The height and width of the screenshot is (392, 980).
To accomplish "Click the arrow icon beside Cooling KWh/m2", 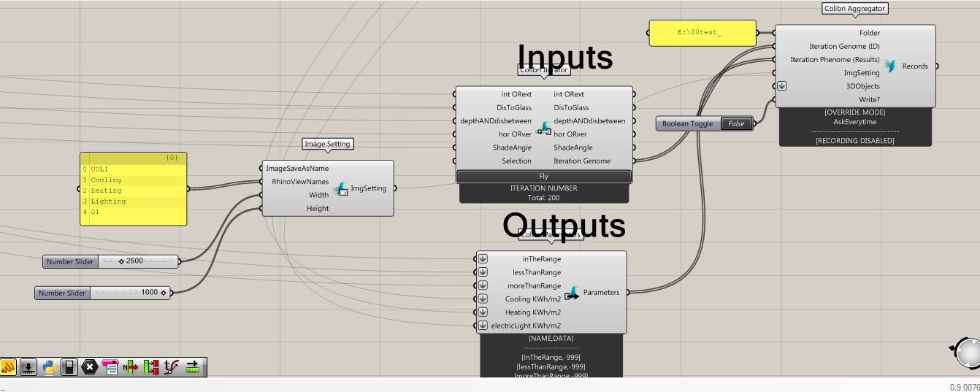I will (x=483, y=299).
